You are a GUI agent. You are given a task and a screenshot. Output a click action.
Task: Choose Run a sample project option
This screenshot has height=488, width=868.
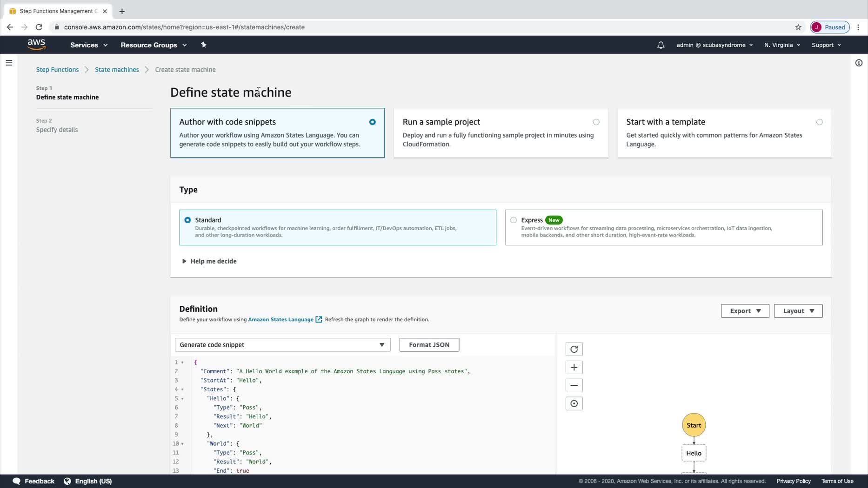pos(596,122)
